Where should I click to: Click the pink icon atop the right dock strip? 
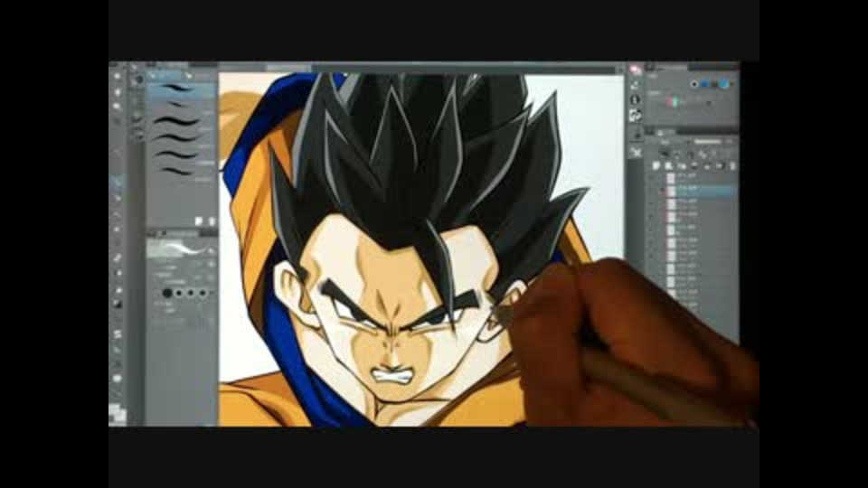coord(636,70)
